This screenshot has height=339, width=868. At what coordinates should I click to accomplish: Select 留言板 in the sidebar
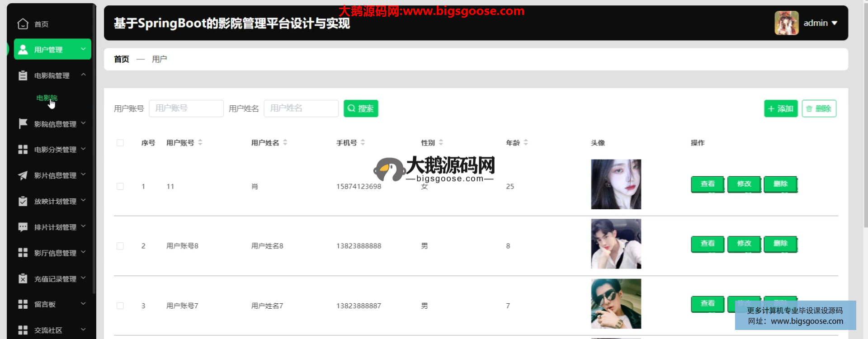(45, 305)
